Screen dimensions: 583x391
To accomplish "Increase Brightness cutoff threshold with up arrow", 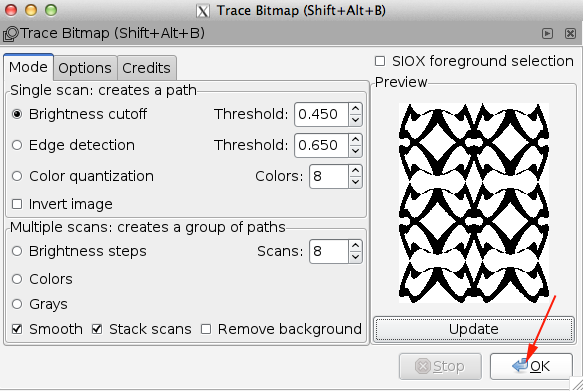I will (x=355, y=109).
